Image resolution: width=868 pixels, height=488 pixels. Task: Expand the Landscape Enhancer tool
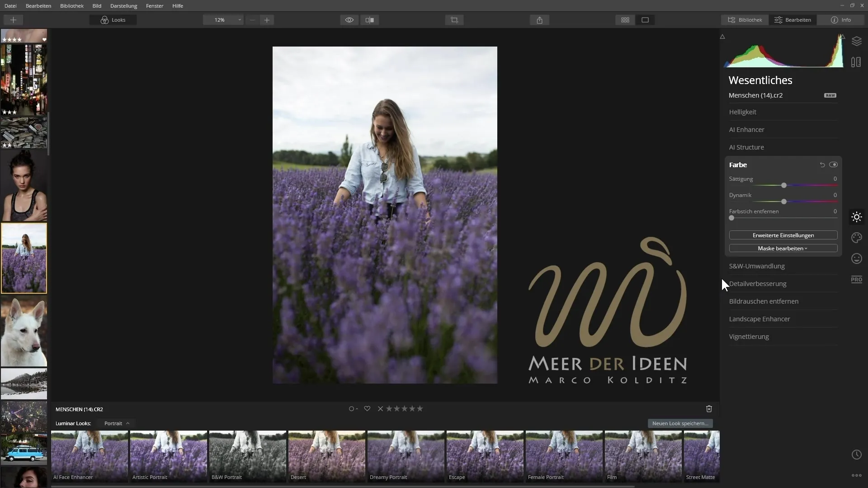tap(783, 319)
